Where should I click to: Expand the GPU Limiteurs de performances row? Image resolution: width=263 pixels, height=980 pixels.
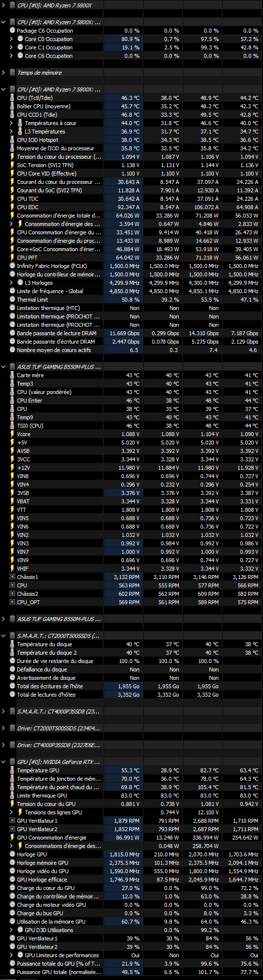click(x=12, y=955)
